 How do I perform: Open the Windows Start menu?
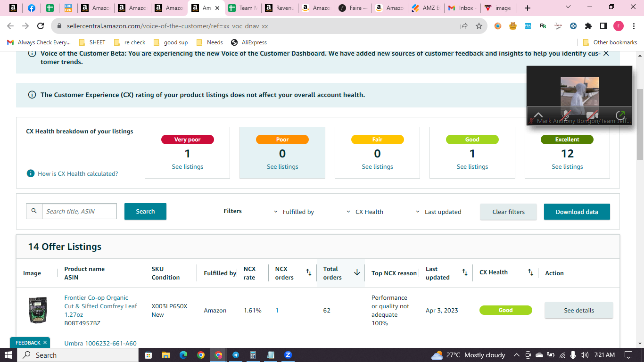pyautogui.click(x=9, y=355)
